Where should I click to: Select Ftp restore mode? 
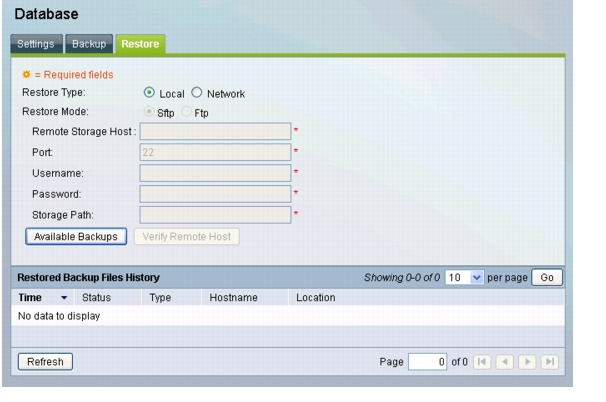186,112
